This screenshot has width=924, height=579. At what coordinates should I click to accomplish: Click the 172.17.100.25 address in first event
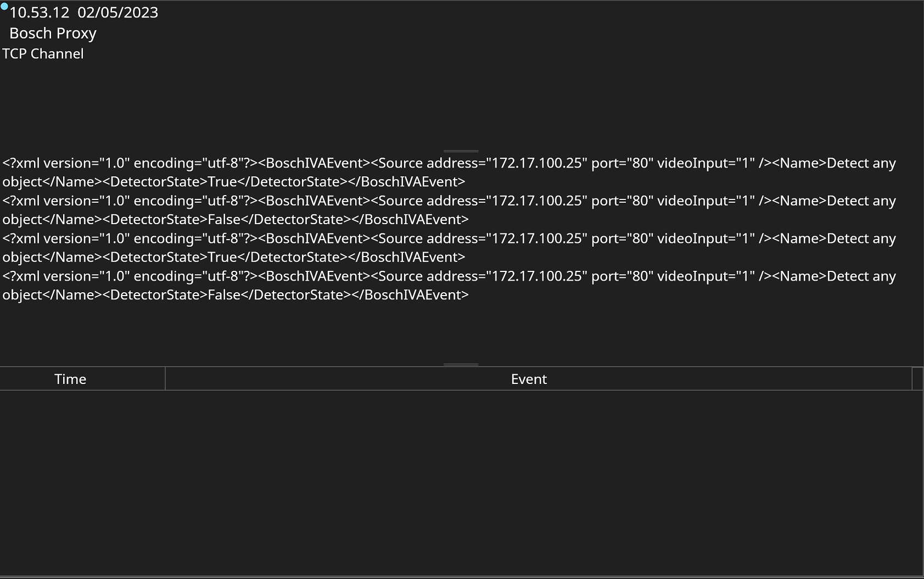click(x=536, y=164)
